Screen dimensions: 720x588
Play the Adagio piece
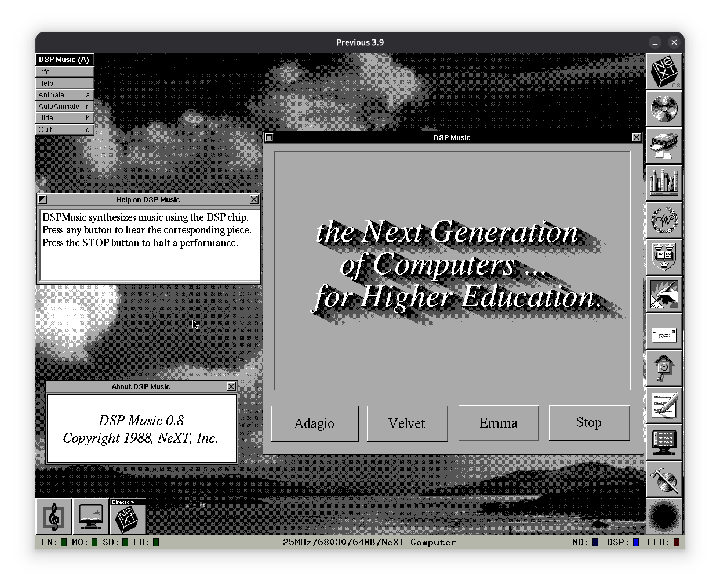(x=315, y=423)
